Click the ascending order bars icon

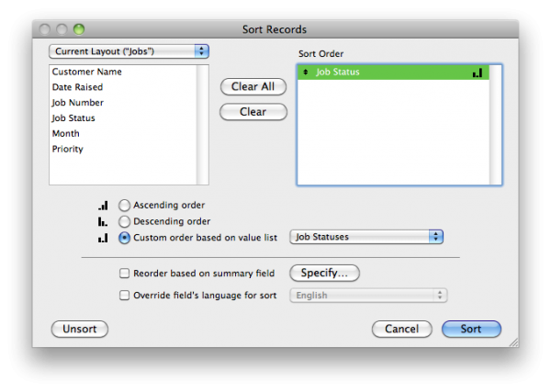coord(103,206)
